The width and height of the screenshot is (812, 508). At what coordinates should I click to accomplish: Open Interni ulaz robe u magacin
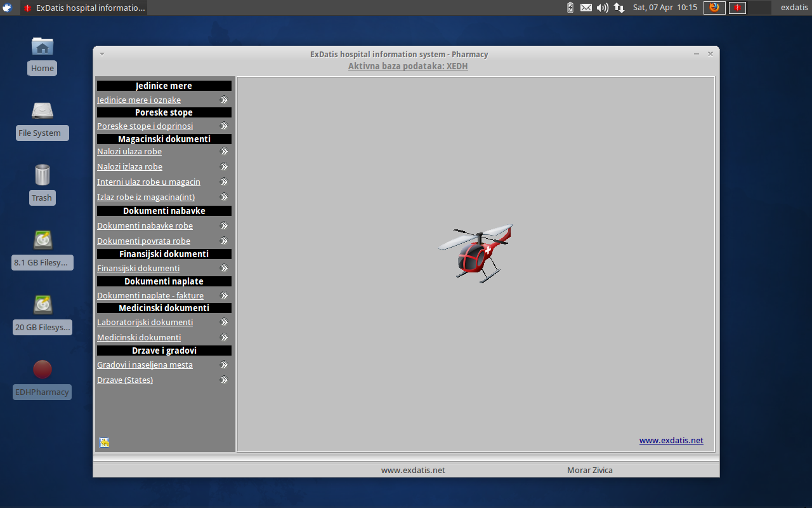pos(148,182)
